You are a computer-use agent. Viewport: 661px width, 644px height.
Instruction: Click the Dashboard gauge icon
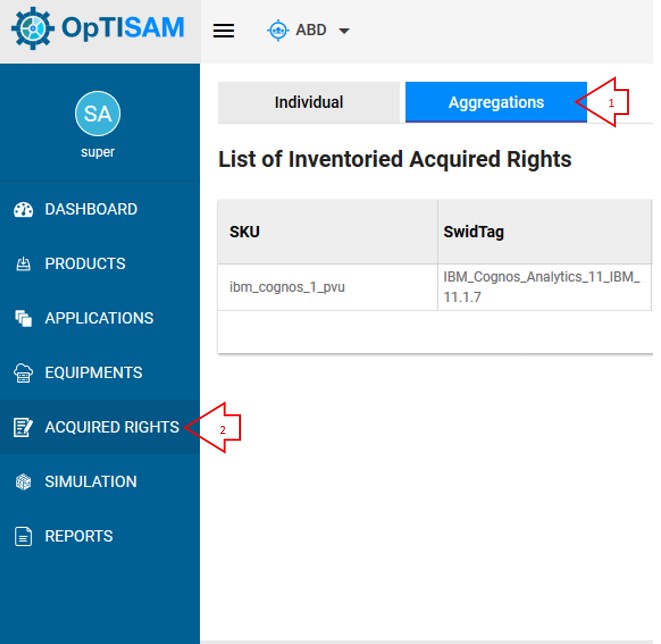[x=24, y=209]
